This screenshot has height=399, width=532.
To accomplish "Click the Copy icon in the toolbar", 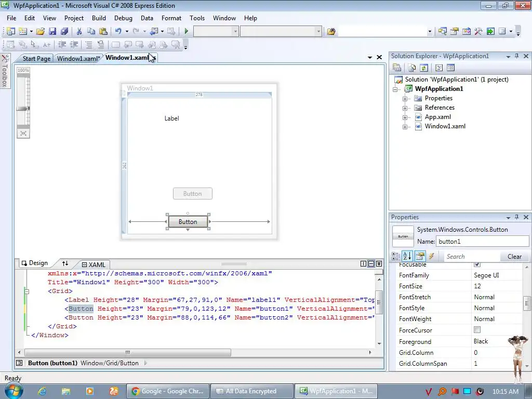I will 91,32.
